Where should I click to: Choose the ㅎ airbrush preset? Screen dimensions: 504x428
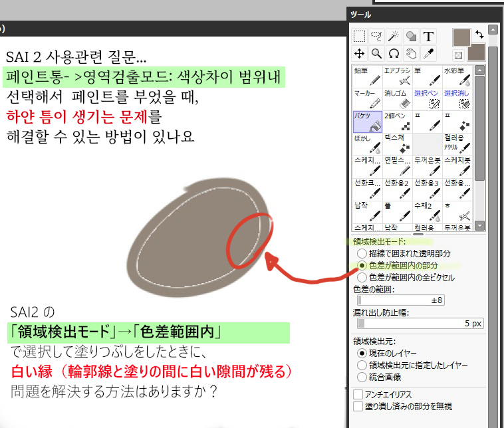tap(457, 212)
